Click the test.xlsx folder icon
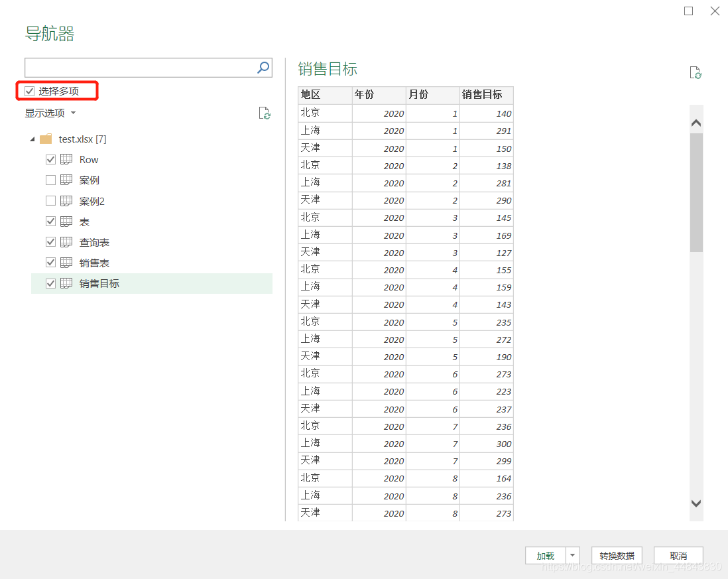Image resolution: width=728 pixels, height=579 pixels. click(46, 139)
